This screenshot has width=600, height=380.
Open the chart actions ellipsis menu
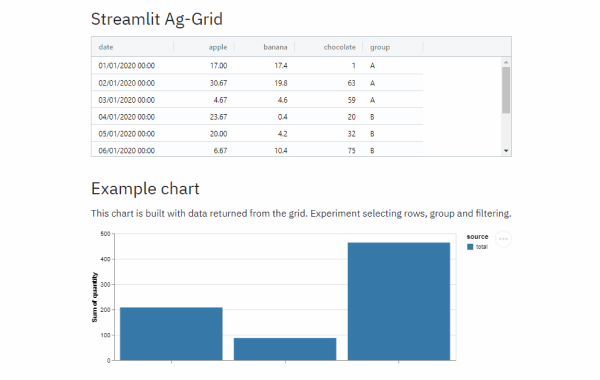(503, 239)
